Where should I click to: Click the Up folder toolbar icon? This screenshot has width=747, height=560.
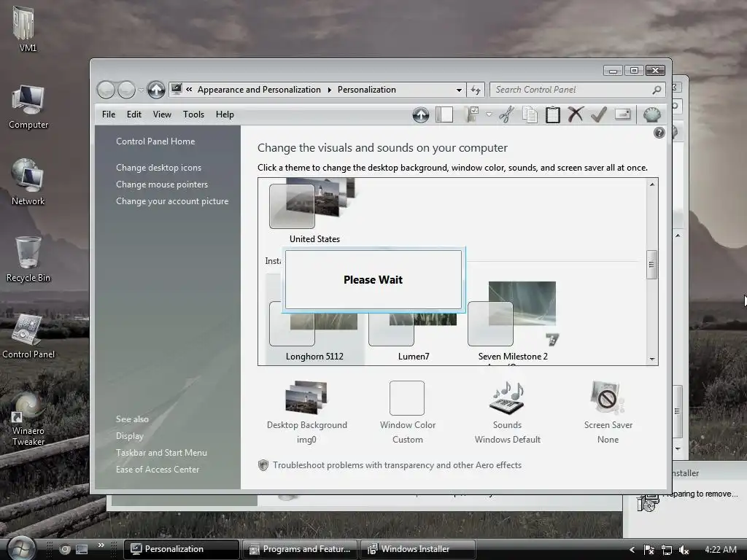pyautogui.click(x=421, y=114)
